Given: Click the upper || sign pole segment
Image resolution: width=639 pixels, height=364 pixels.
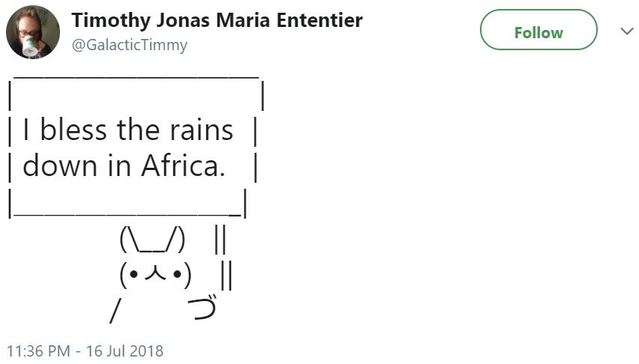Looking at the screenshot, I should point(220,240).
